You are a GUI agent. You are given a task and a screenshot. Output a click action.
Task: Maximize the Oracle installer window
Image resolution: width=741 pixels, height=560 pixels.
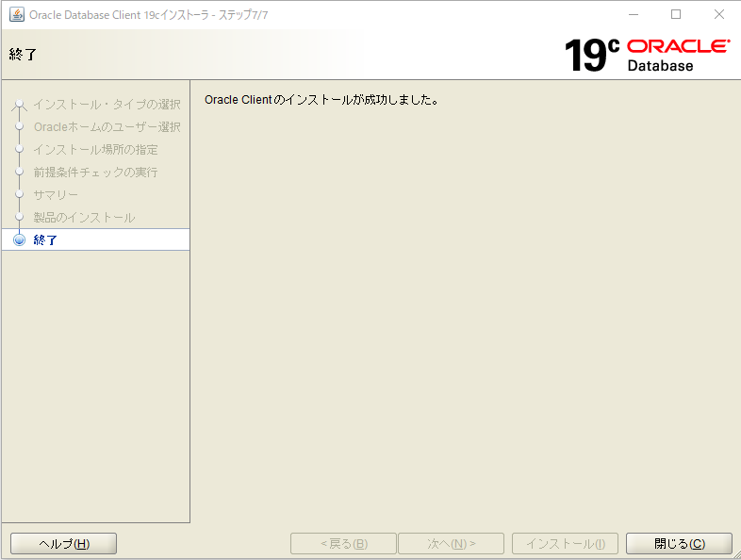676,14
